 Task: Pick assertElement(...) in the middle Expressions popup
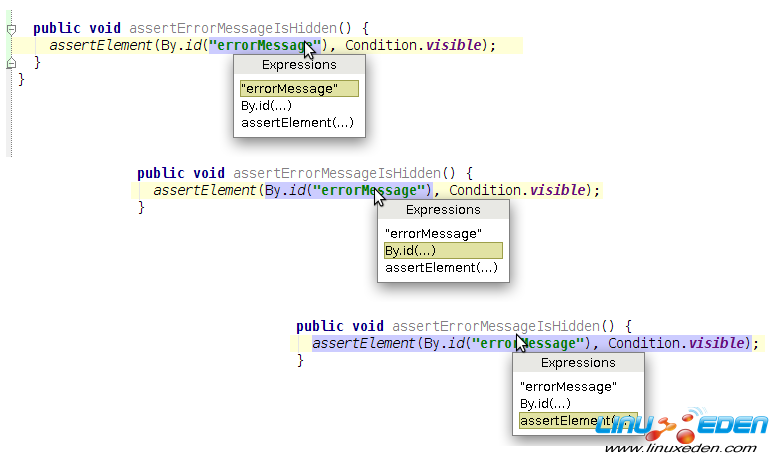pos(441,267)
